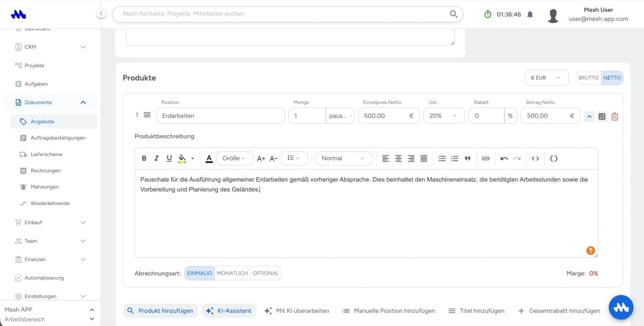Click the Produkt hinzufügen button
This screenshot has height=326, width=644.
(160, 311)
